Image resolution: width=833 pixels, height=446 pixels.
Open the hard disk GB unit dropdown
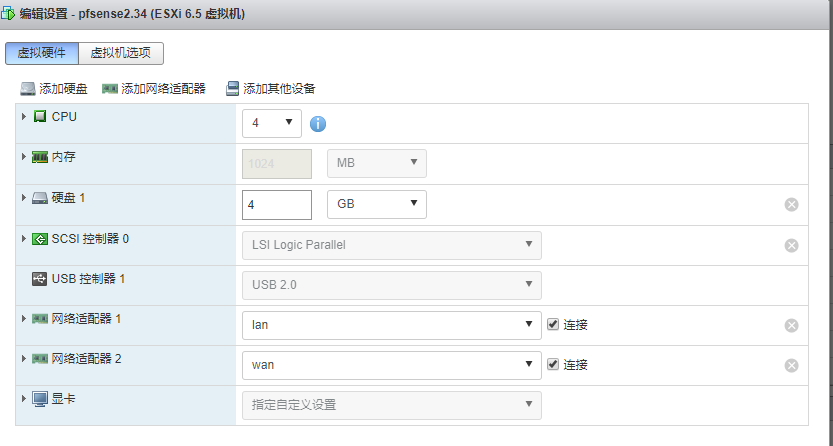pos(377,204)
